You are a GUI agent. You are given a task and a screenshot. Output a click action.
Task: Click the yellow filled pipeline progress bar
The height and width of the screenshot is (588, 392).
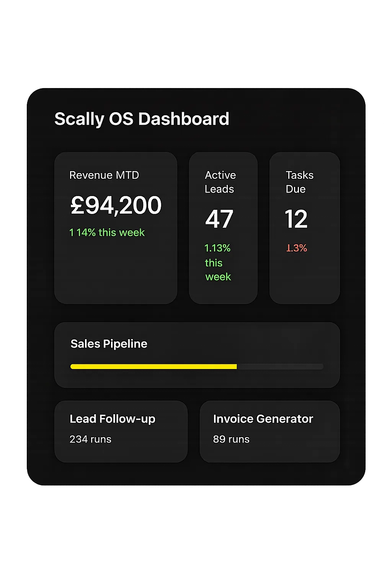154,366
